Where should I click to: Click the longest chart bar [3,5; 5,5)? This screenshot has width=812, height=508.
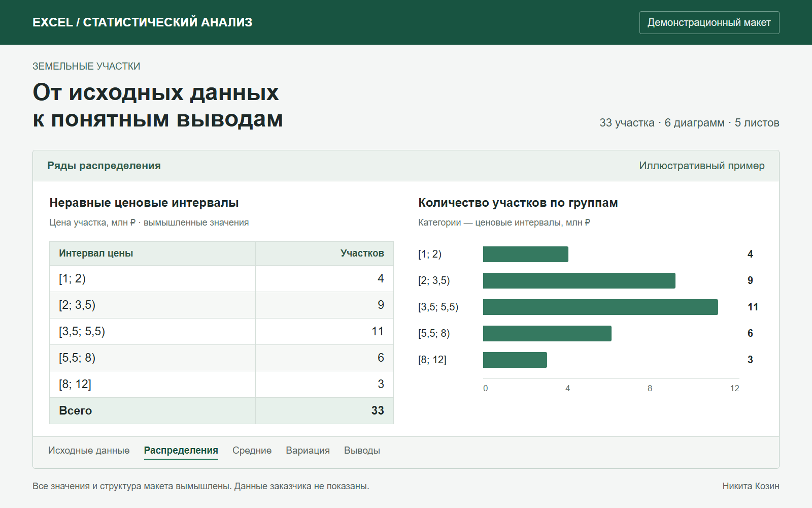600,307
